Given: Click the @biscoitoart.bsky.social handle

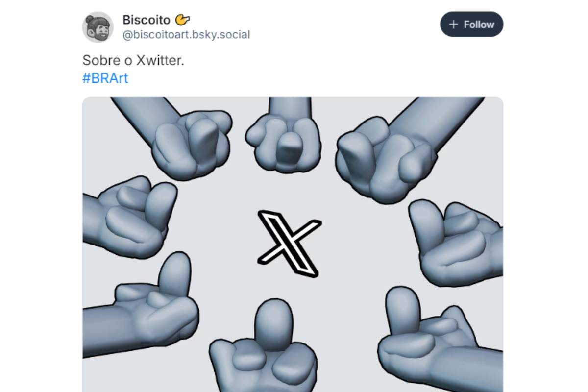Looking at the screenshot, I should pyautogui.click(x=186, y=35).
